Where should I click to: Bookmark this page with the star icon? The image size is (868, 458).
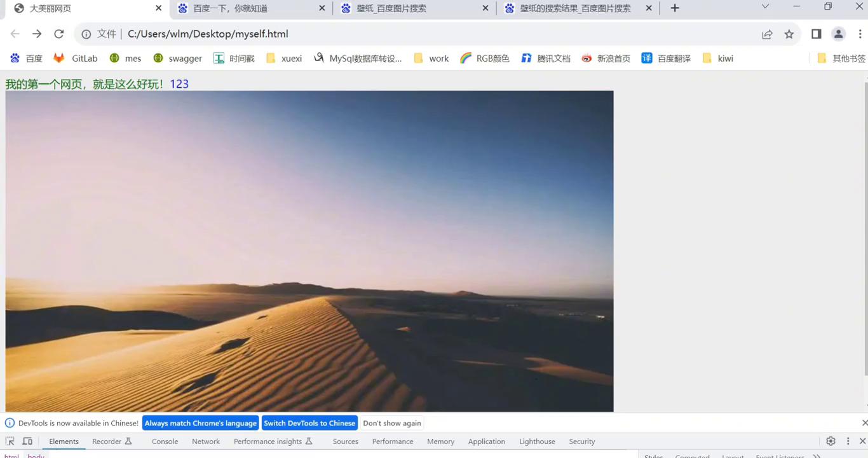click(x=789, y=34)
